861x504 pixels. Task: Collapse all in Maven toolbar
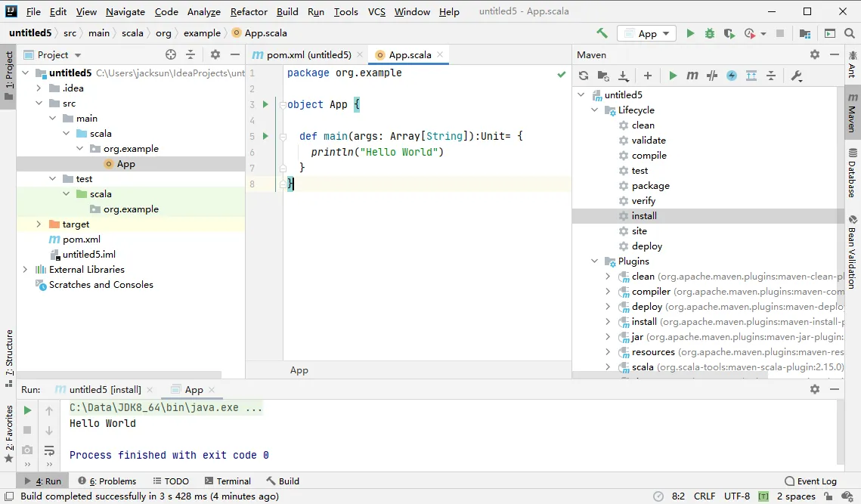pos(771,76)
